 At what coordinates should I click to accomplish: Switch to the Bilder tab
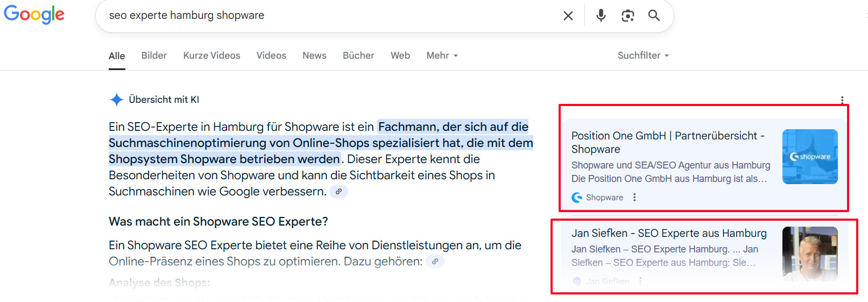tap(154, 55)
